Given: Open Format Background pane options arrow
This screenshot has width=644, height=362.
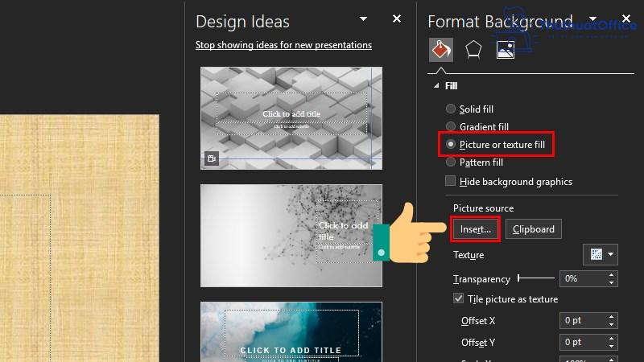Looking at the screenshot, I should (x=594, y=19).
